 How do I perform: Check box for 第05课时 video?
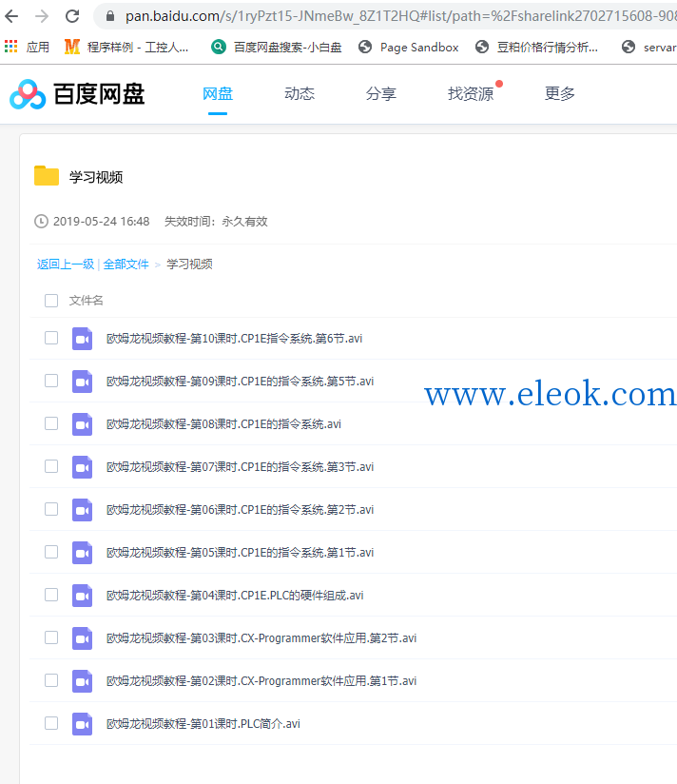[51, 552]
